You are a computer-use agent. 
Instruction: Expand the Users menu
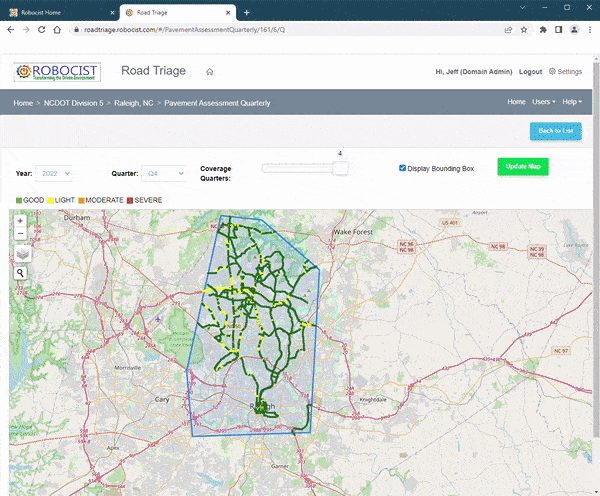point(543,102)
